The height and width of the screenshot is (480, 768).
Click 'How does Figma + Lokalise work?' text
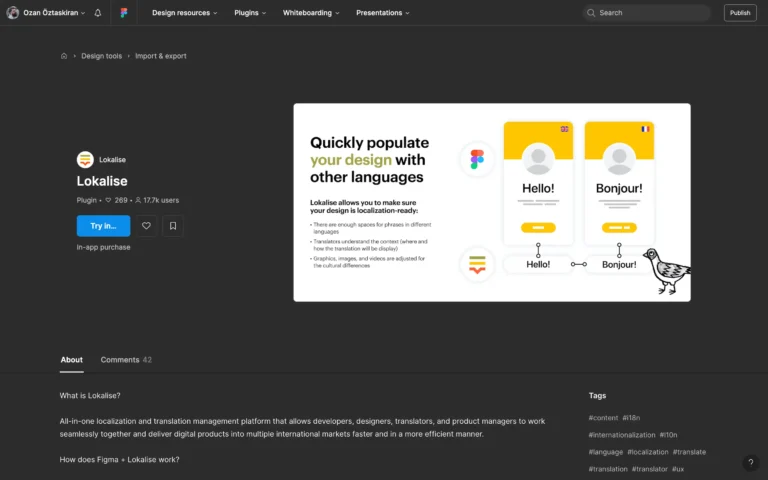(120, 460)
